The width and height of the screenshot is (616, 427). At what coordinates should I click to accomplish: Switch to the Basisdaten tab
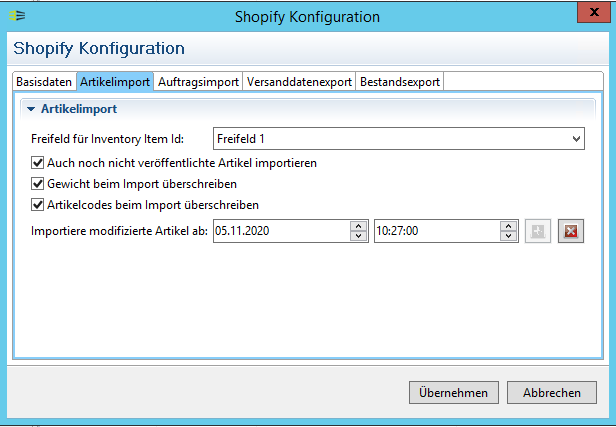(x=44, y=82)
